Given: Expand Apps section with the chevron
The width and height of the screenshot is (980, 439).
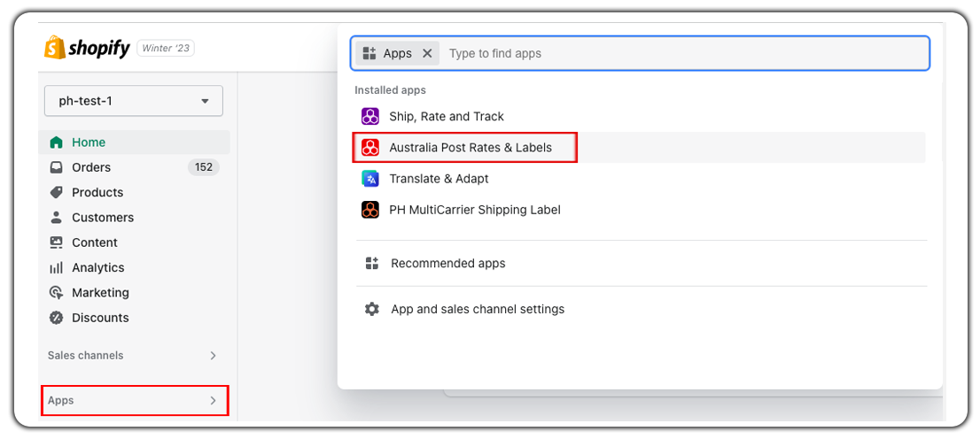Looking at the screenshot, I should (214, 400).
